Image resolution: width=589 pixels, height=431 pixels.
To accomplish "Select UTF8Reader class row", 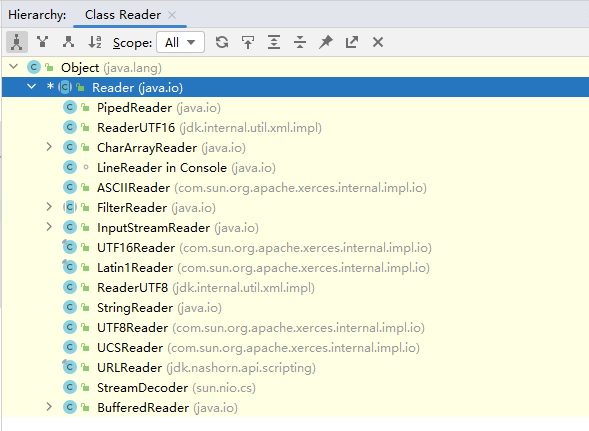I will click(295, 328).
